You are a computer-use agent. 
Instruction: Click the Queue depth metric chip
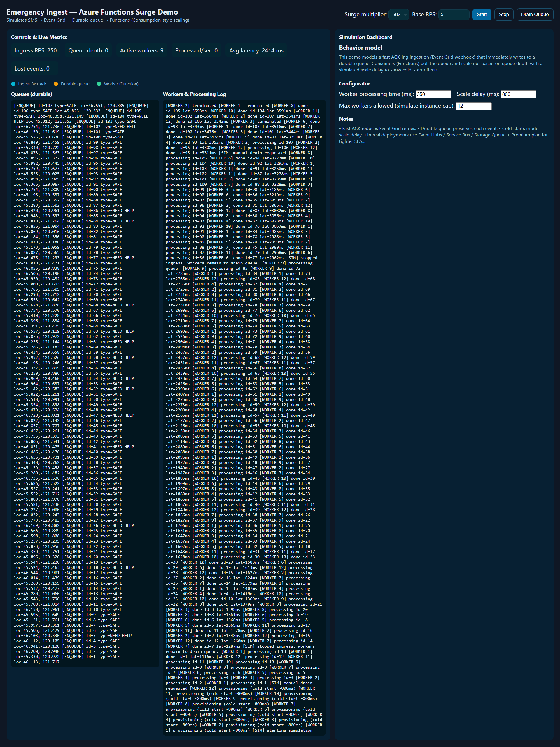(88, 51)
